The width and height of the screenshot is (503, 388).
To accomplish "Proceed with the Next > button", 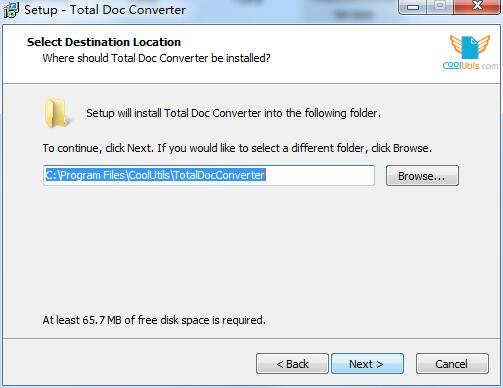I will coord(367,364).
